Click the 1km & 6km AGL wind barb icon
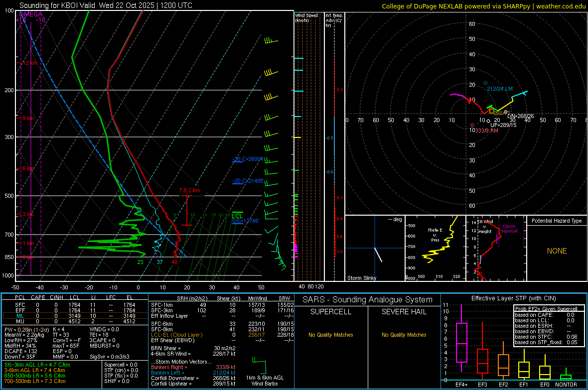Viewport: 588px width, 390px height. pos(259,365)
